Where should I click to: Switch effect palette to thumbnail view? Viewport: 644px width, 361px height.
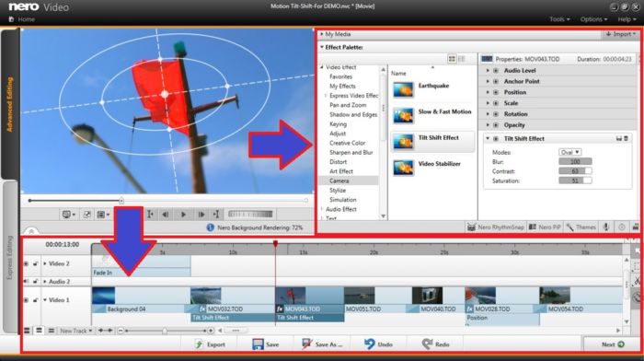[452, 59]
